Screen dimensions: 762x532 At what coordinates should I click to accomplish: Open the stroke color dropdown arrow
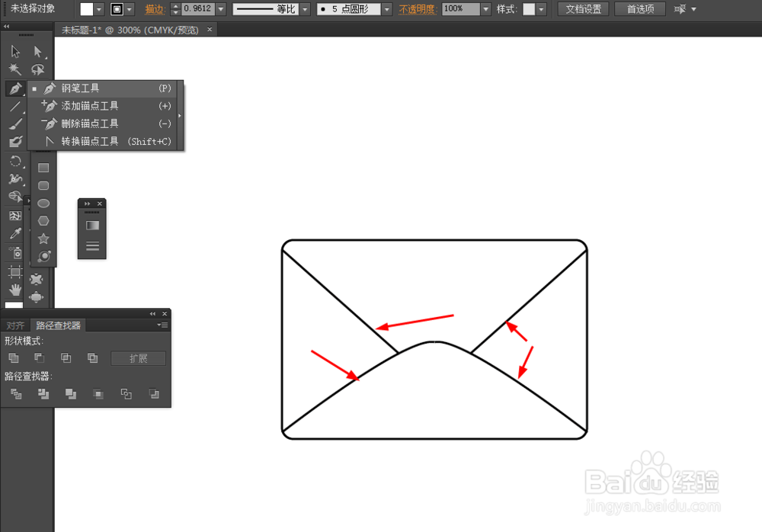[130, 9]
